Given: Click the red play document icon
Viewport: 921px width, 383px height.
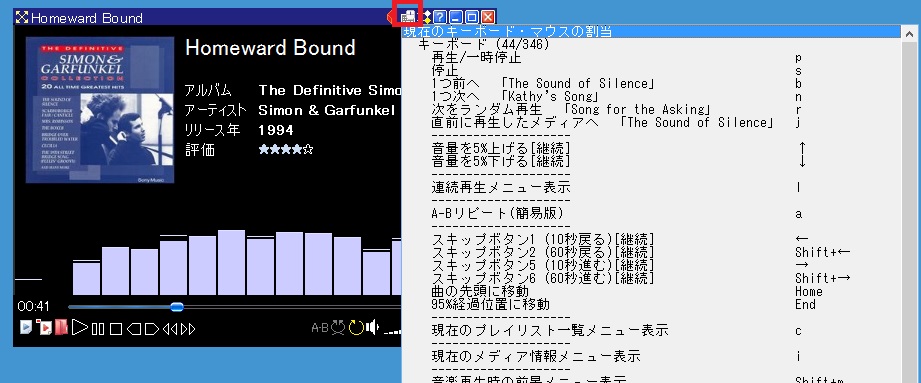Looking at the screenshot, I should pos(43,327).
